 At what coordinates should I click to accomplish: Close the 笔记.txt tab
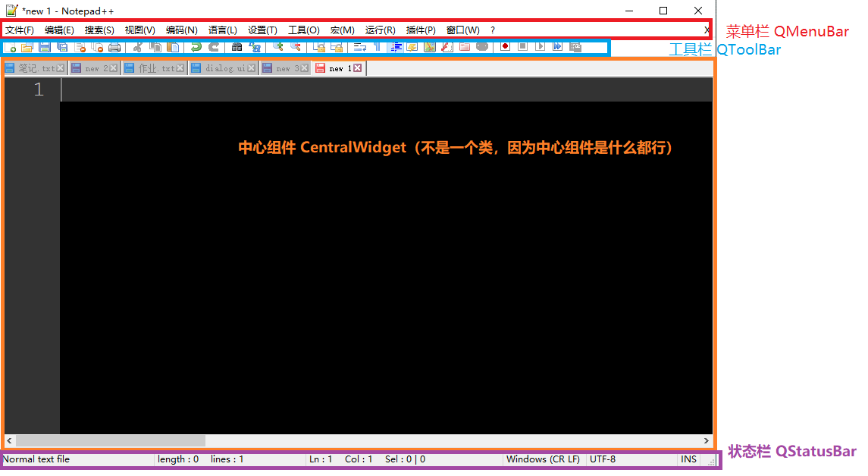61,68
